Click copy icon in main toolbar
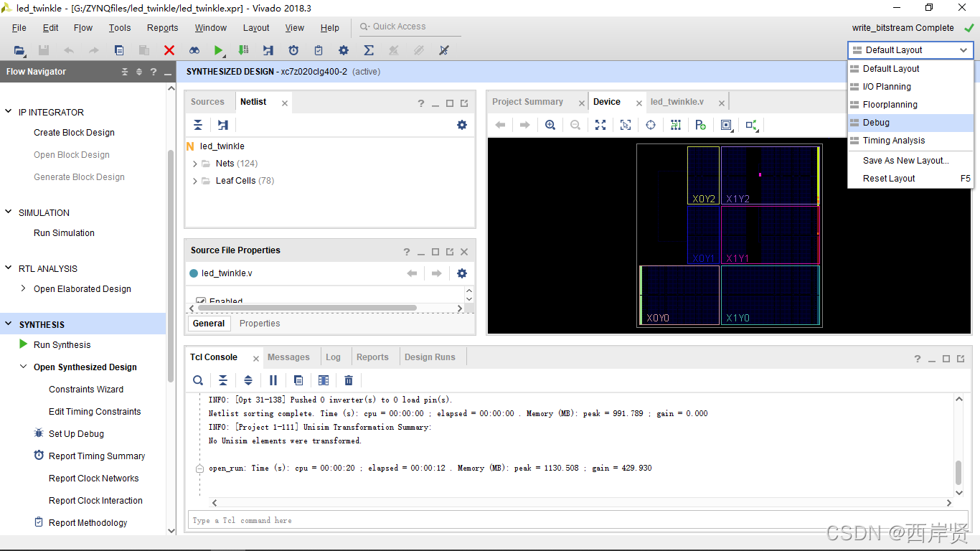The height and width of the screenshot is (551, 980). 119,50
